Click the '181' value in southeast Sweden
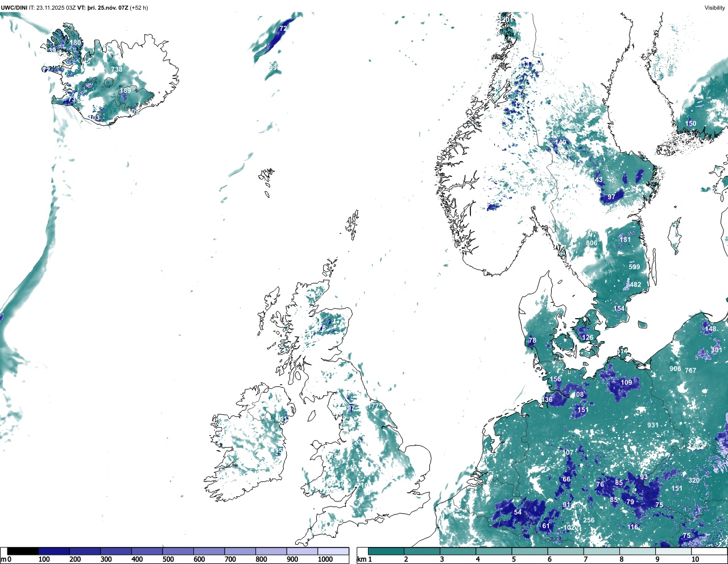This screenshot has height=564, width=728. coord(625,240)
